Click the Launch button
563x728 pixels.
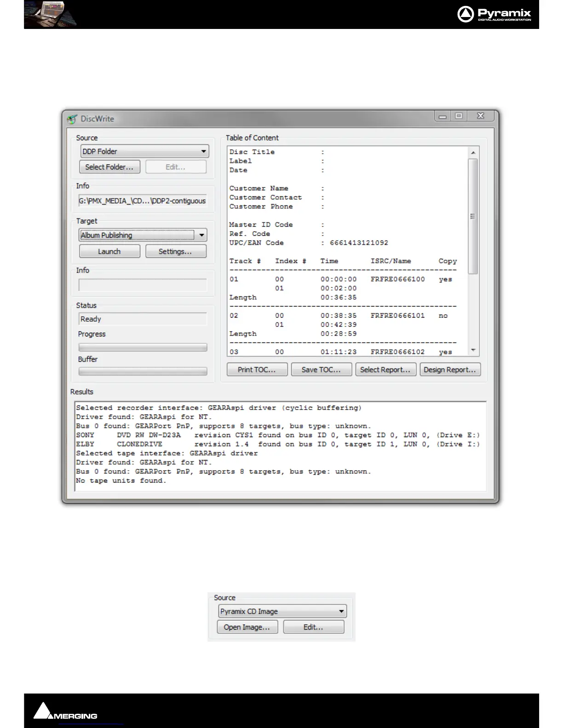(x=109, y=251)
